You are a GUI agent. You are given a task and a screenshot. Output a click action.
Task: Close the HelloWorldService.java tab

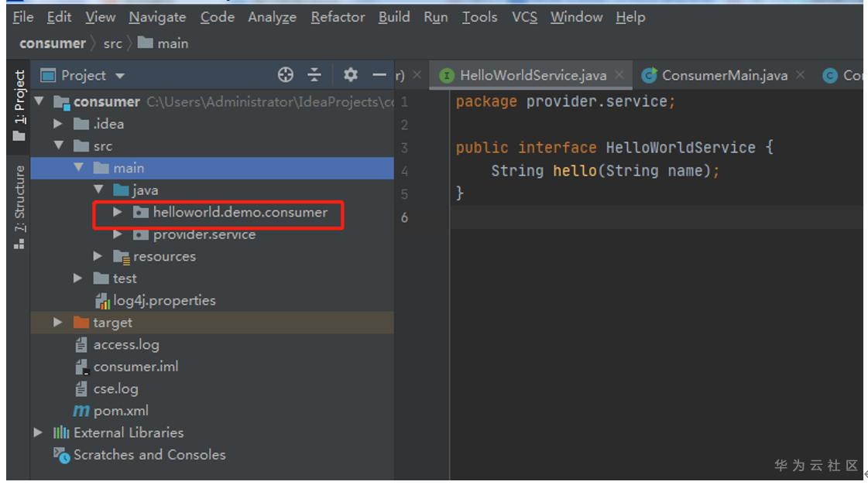coord(619,75)
